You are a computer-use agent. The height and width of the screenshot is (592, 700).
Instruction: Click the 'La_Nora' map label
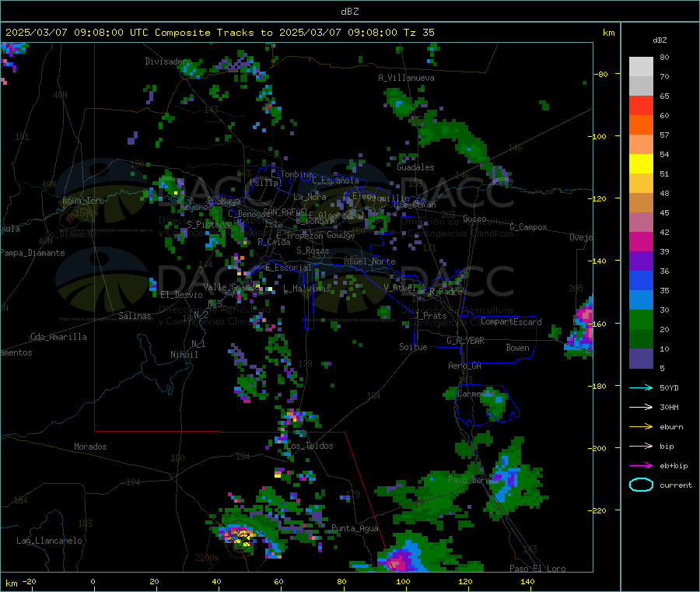click(310, 197)
